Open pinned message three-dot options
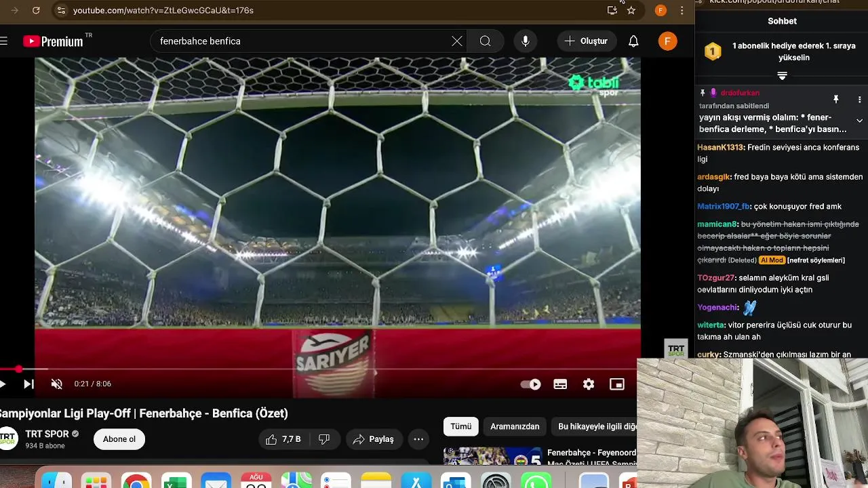This screenshot has height=488, width=868. (859, 100)
